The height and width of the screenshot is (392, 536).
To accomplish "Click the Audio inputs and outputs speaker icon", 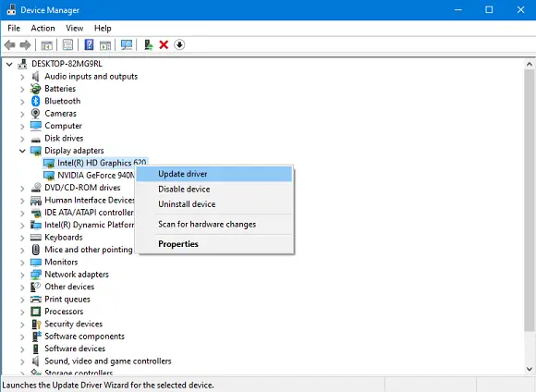I will point(35,77).
